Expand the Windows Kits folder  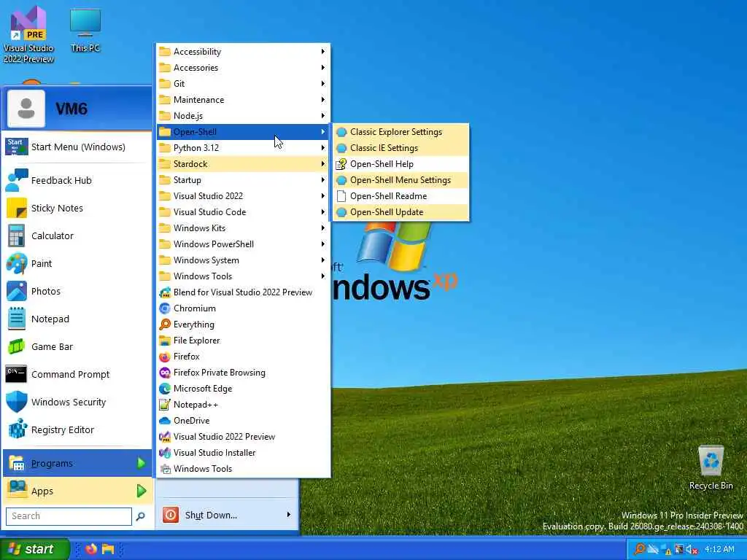pos(244,228)
